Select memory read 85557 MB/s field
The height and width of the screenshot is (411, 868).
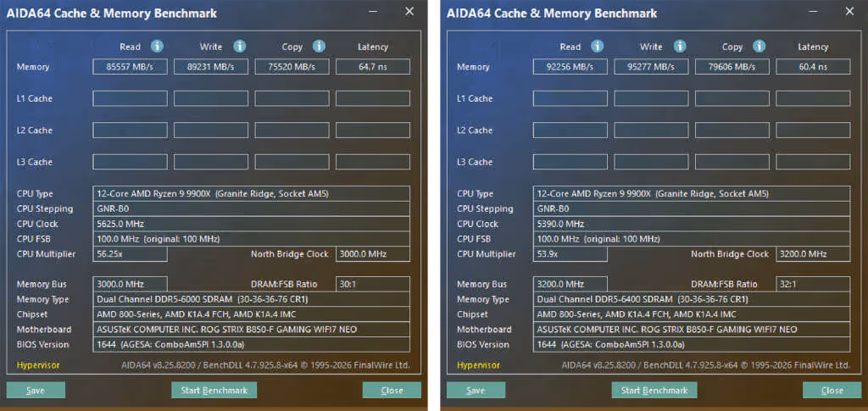click(x=130, y=67)
